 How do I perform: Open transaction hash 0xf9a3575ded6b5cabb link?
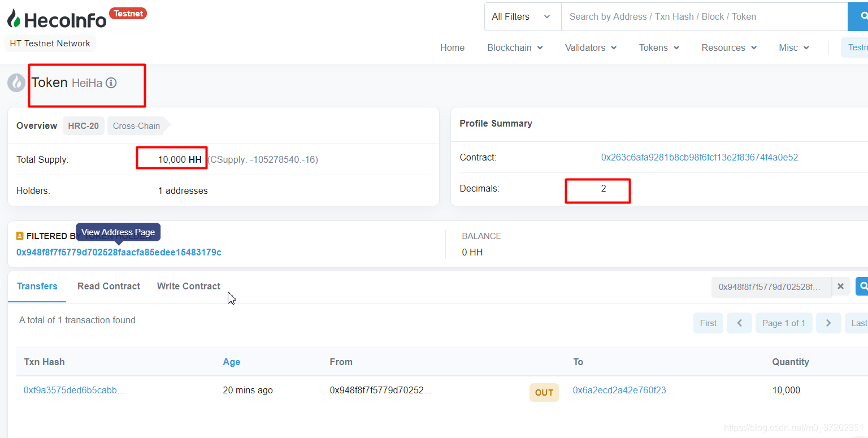pos(75,390)
